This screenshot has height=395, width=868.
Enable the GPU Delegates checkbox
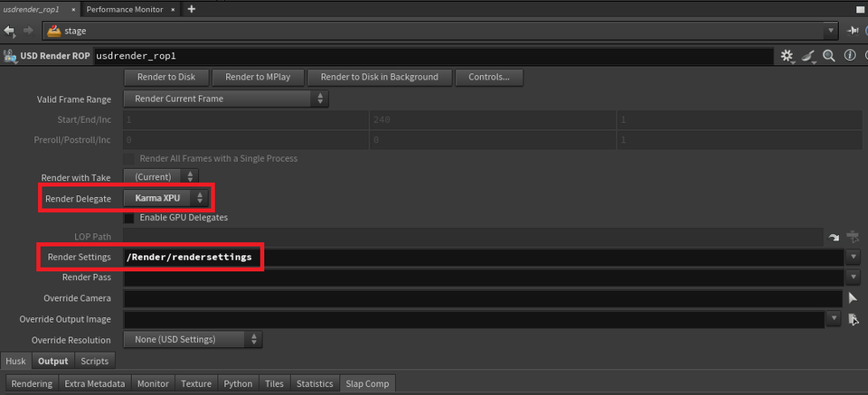(129, 218)
